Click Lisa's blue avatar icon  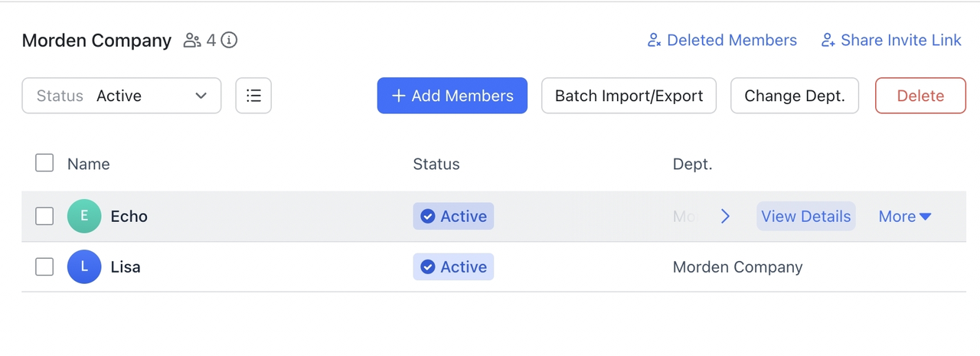pos(84,267)
